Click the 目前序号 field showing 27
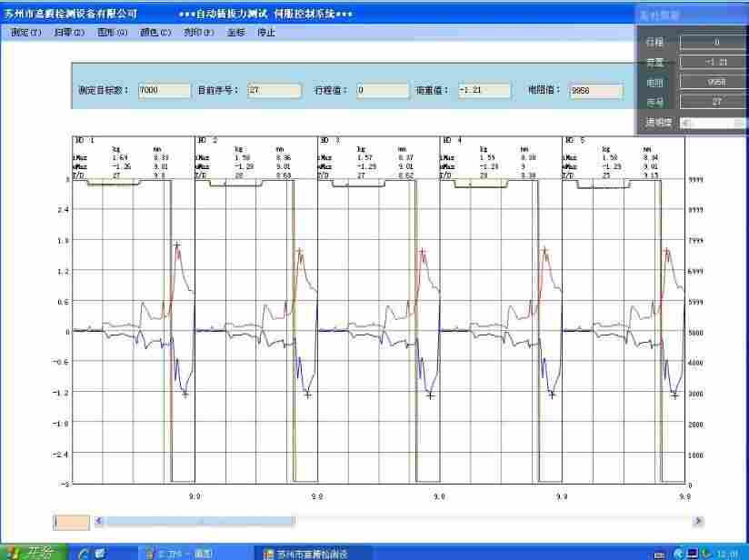This screenshot has width=749, height=560. [274, 91]
